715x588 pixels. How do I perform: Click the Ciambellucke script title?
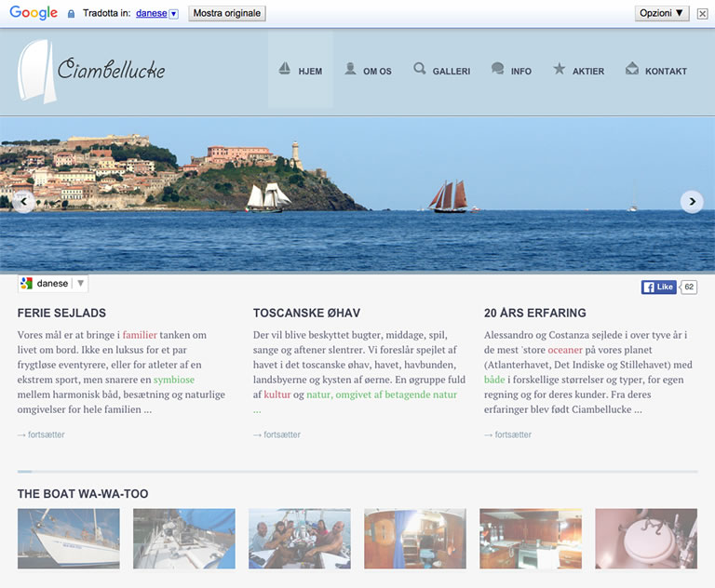(112, 69)
